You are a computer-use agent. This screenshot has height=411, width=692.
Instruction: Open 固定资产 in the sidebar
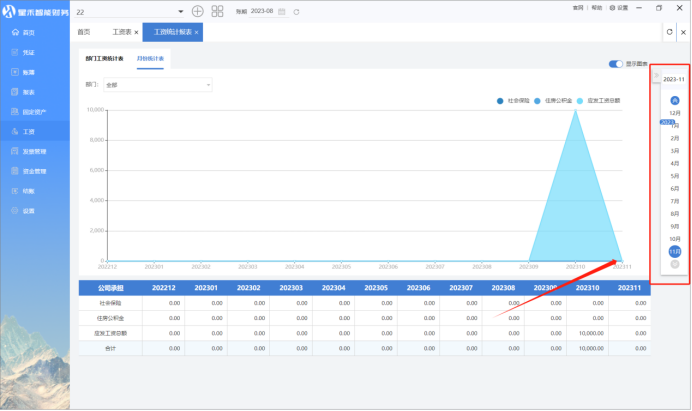point(34,112)
